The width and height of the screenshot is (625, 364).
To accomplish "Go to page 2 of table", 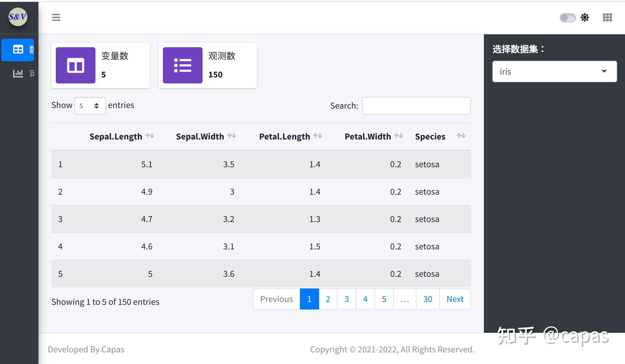I will [x=328, y=299].
